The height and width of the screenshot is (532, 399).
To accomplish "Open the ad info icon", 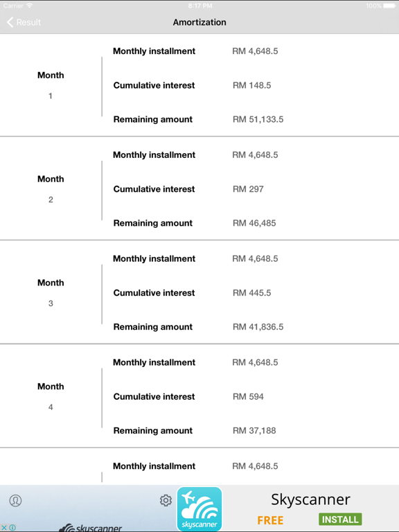I will (x=12, y=527).
